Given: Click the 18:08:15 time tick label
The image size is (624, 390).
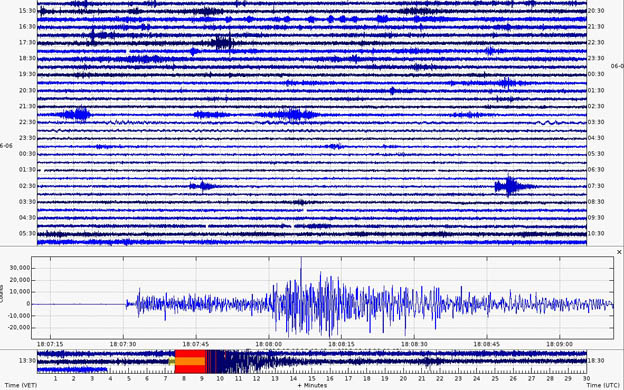Looking at the screenshot, I should point(341,344).
